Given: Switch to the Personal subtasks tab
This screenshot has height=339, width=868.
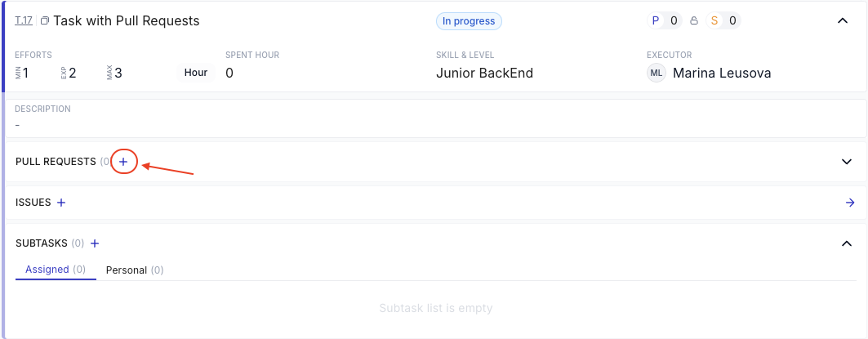Looking at the screenshot, I should tap(135, 270).
